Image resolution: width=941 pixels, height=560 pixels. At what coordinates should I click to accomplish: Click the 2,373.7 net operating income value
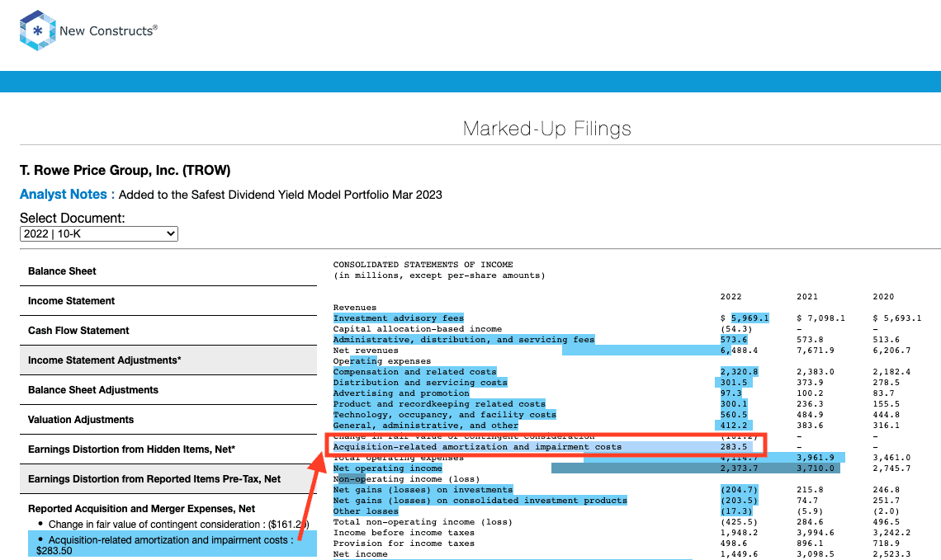click(739, 468)
